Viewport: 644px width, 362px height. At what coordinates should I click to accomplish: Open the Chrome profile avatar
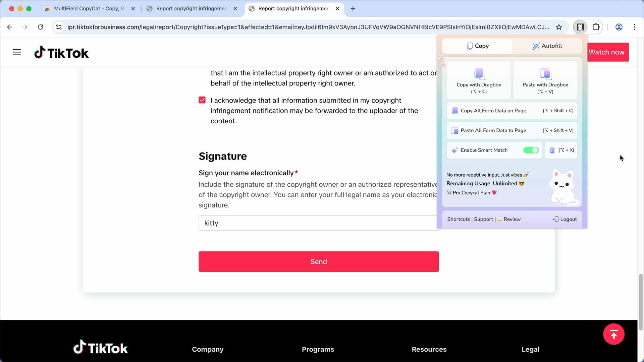coord(619,27)
